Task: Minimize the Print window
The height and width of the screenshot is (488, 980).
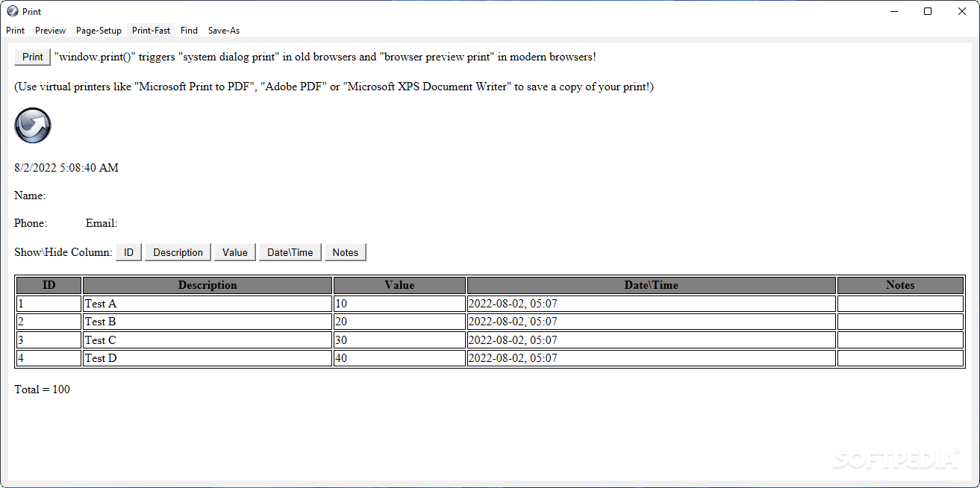Action: click(x=893, y=11)
